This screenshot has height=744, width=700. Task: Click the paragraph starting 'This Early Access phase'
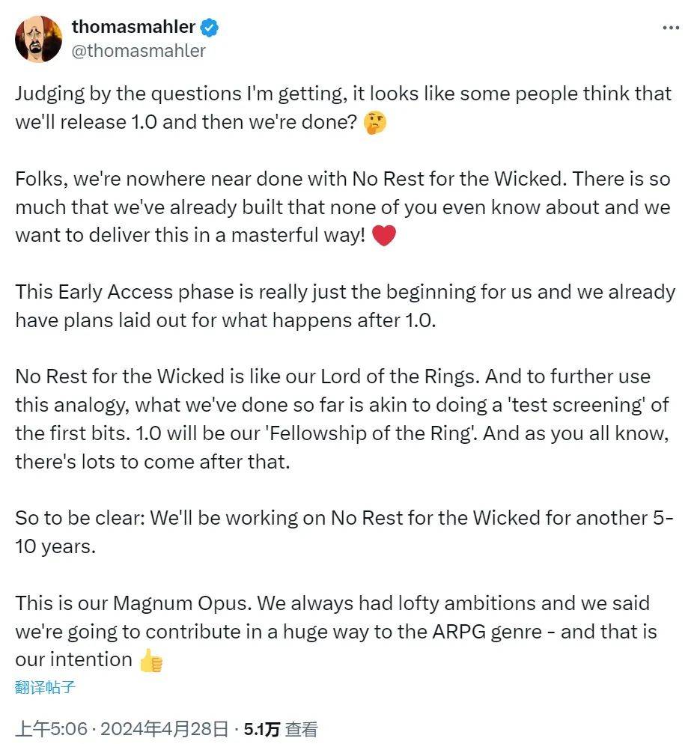(x=345, y=306)
